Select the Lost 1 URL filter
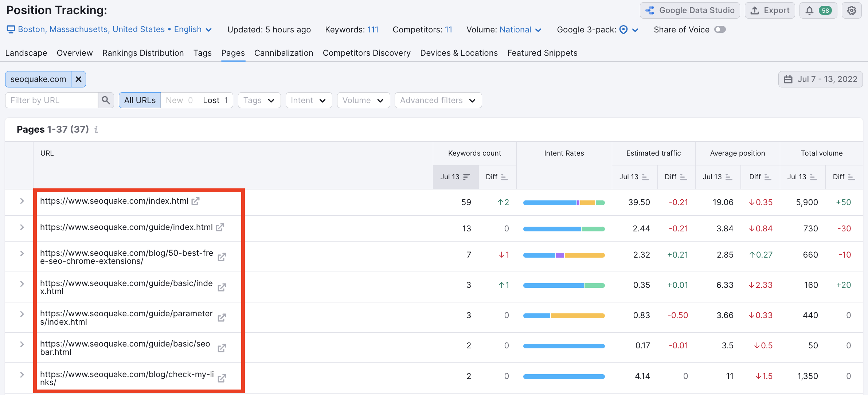 tap(215, 100)
